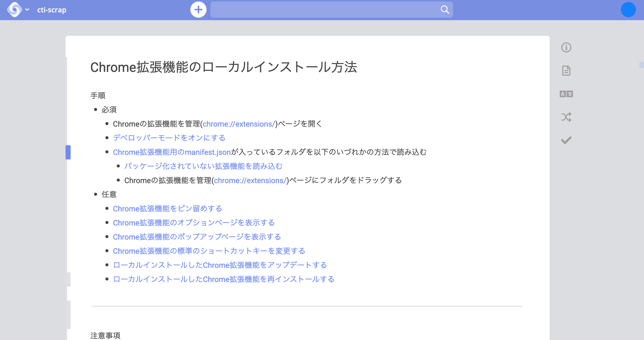This screenshot has height=340, width=644.
Task: Click the checkmark icon in sidebar
Action: point(566,140)
